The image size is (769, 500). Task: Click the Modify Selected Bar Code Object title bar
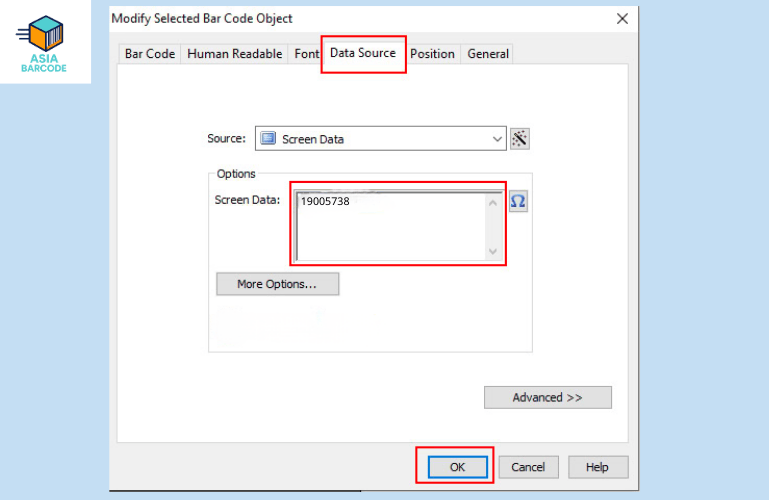350,19
